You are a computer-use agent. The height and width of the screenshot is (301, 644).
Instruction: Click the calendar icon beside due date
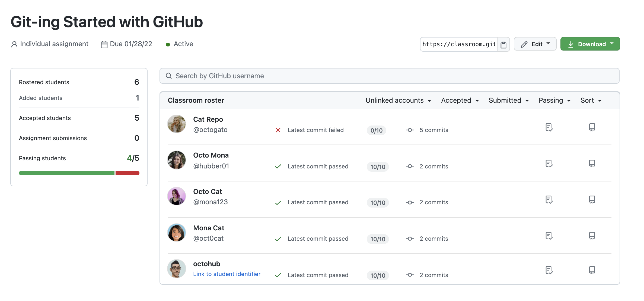point(104,45)
